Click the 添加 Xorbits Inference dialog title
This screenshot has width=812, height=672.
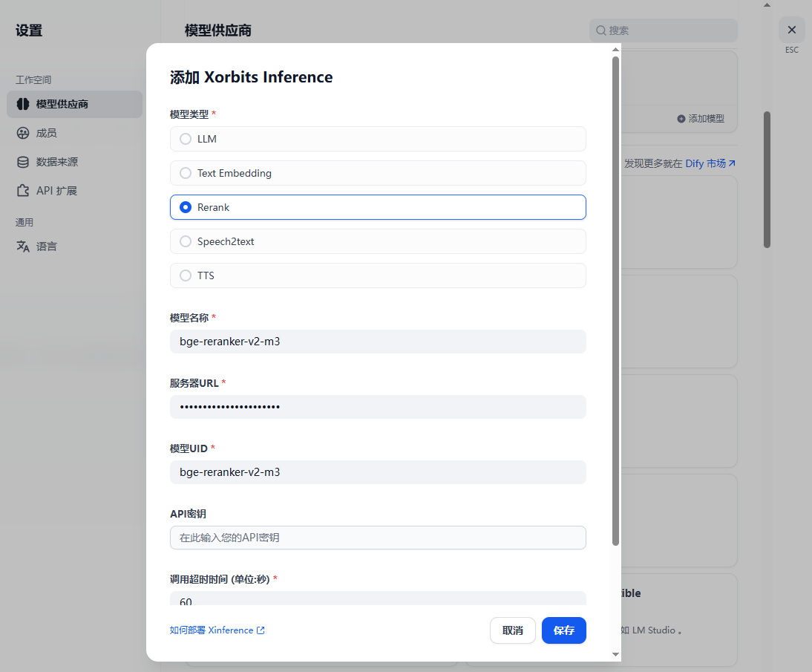click(251, 77)
